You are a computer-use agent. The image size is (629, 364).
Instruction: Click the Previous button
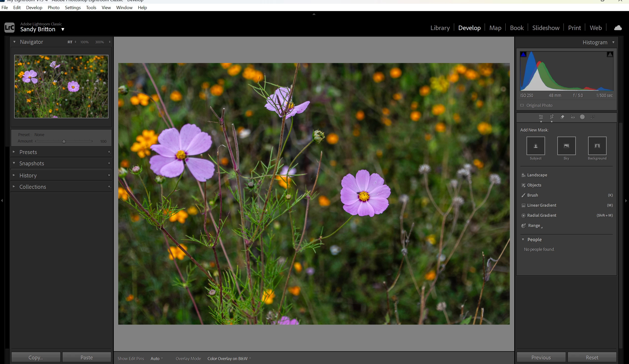point(541,357)
